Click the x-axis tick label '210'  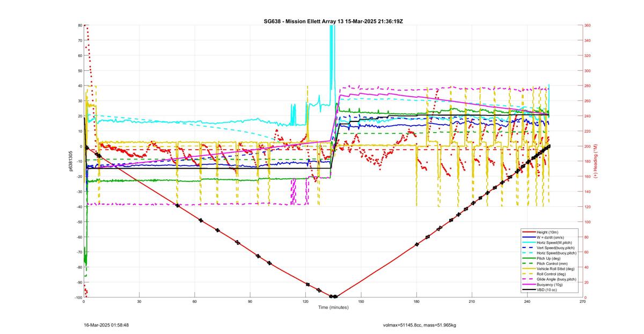472,302
